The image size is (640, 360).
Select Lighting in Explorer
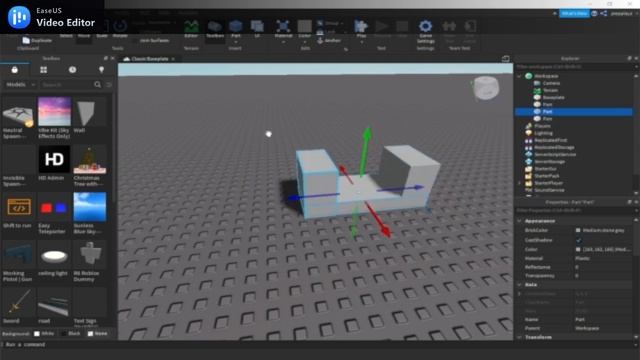click(543, 133)
